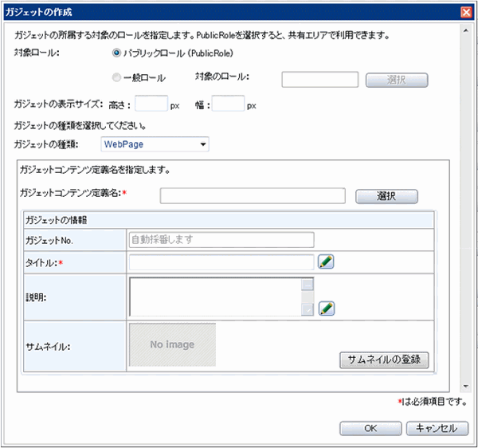
Task: Click the pencil icon beside the 説明 textarea
Action: click(326, 308)
